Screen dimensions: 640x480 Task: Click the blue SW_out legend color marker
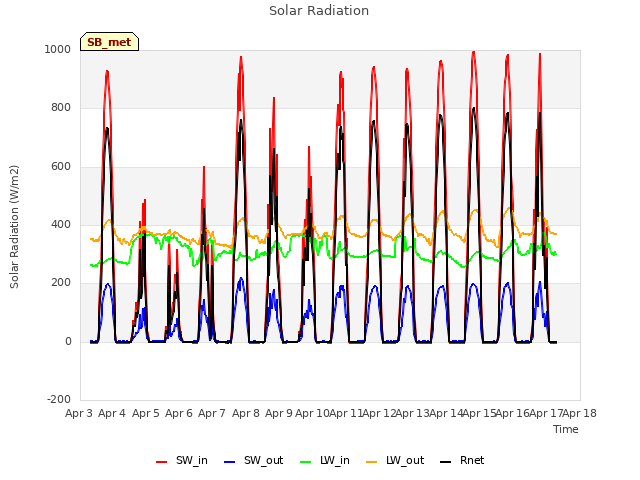click(230, 462)
